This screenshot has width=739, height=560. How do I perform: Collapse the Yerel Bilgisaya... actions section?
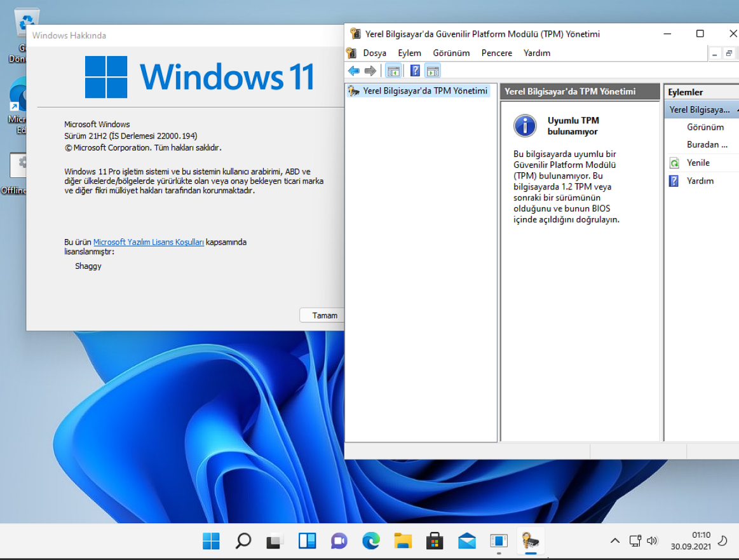pyautogui.click(x=736, y=110)
